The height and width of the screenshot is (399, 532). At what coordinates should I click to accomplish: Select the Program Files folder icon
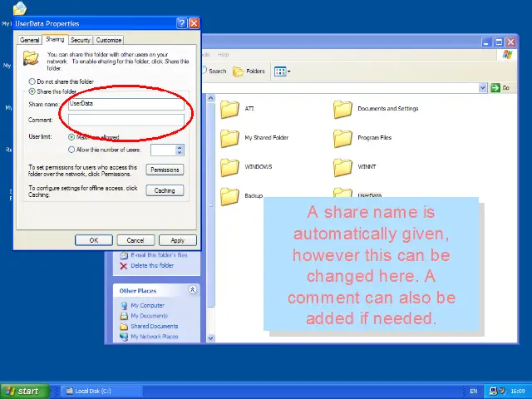[342, 139]
